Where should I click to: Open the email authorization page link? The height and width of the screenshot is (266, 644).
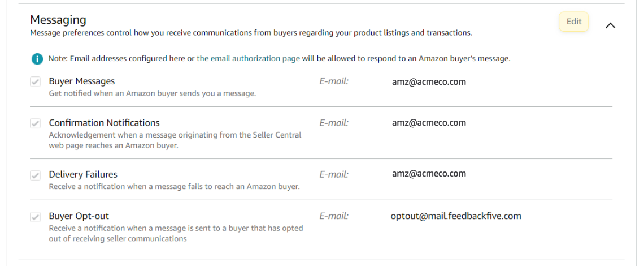tap(248, 59)
